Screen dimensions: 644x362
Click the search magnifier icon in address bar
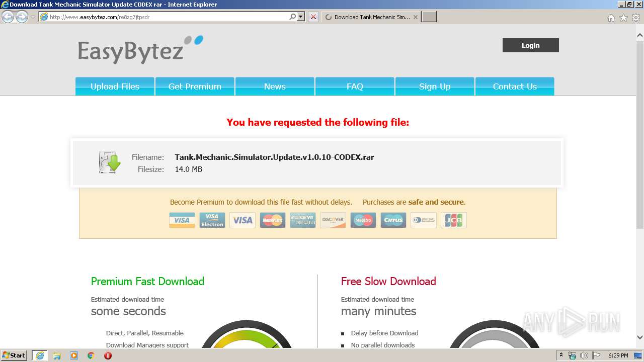coord(293,17)
